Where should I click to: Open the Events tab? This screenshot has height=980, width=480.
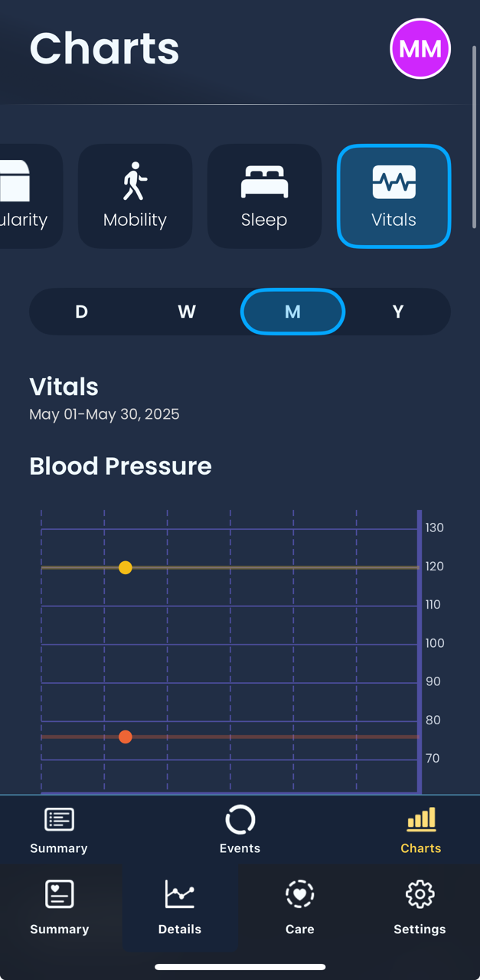240,828
